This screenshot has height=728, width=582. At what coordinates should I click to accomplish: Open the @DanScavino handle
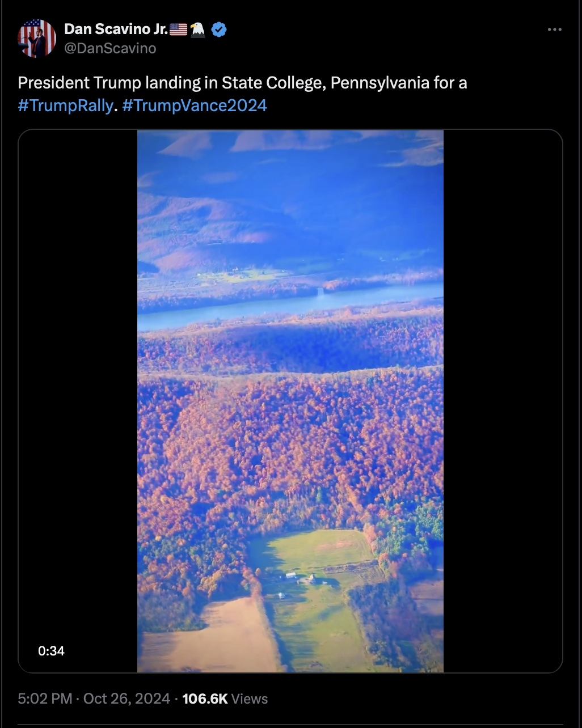click(x=110, y=48)
